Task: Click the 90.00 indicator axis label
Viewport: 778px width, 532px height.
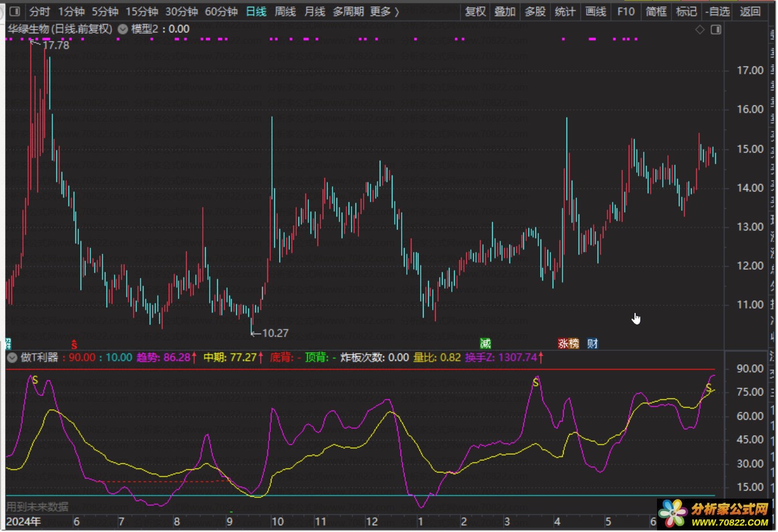Action: (750, 369)
